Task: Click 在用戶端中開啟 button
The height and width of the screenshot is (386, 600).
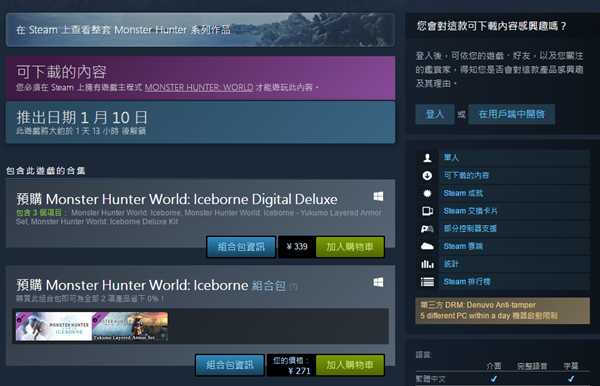Action: coord(512,114)
